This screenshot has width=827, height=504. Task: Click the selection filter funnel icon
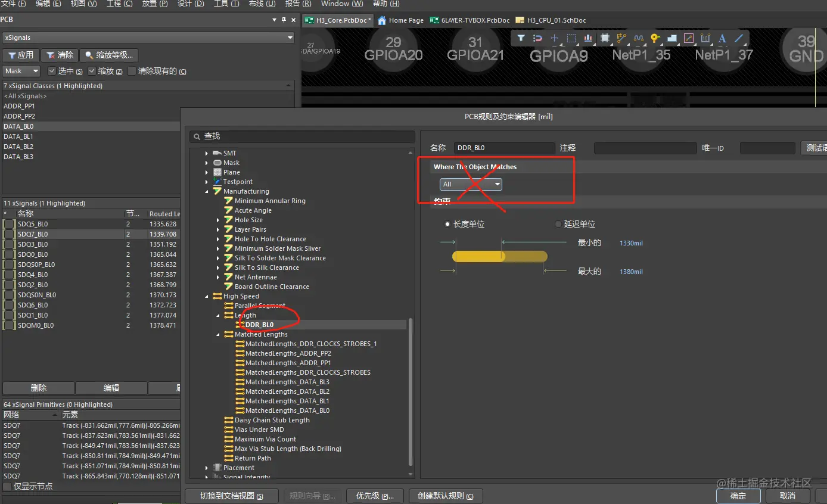(x=521, y=38)
